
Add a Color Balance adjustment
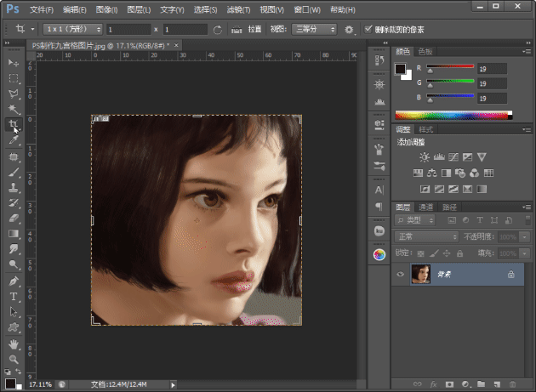(x=431, y=173)
